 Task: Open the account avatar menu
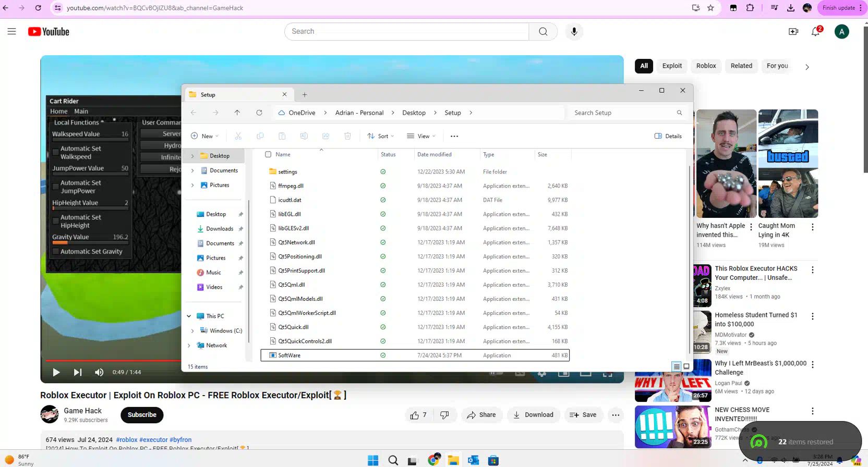(x=841, y=32)
